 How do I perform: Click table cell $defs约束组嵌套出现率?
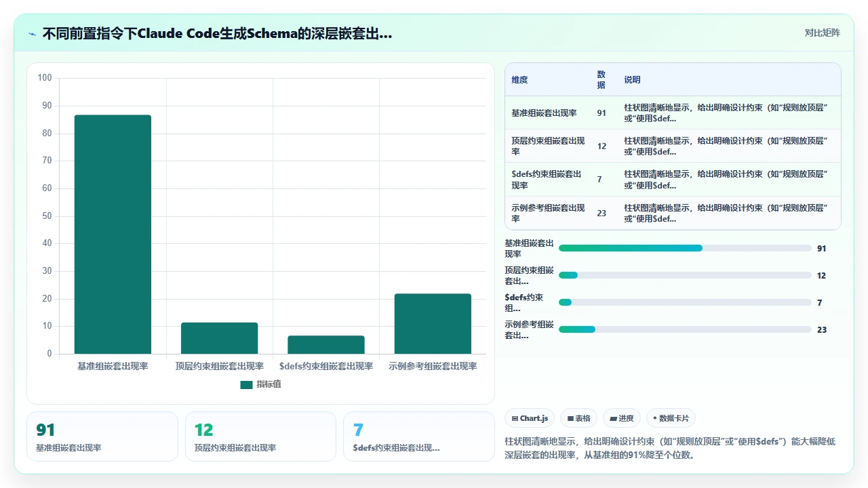tap(548, 180)
